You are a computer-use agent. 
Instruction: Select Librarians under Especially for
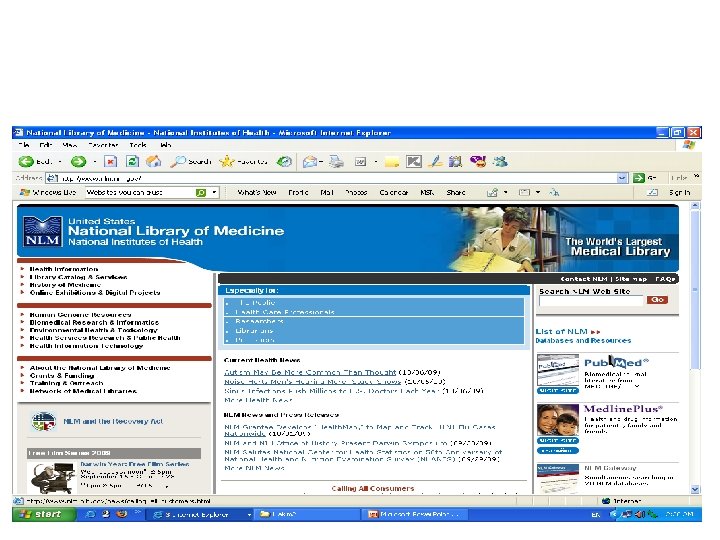click(x=254, y=331)
